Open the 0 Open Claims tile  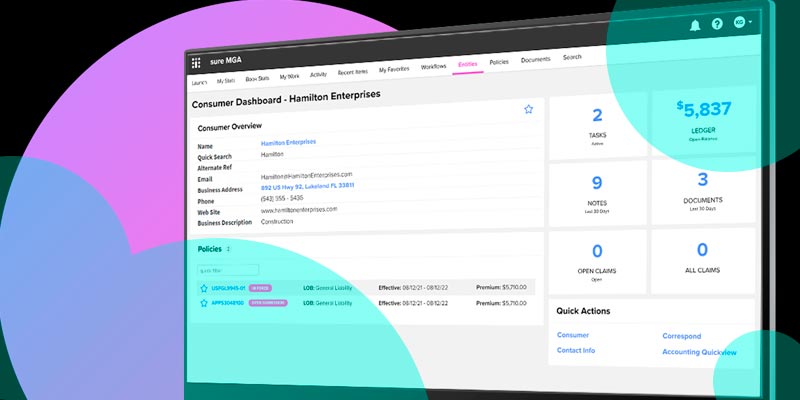597,262
